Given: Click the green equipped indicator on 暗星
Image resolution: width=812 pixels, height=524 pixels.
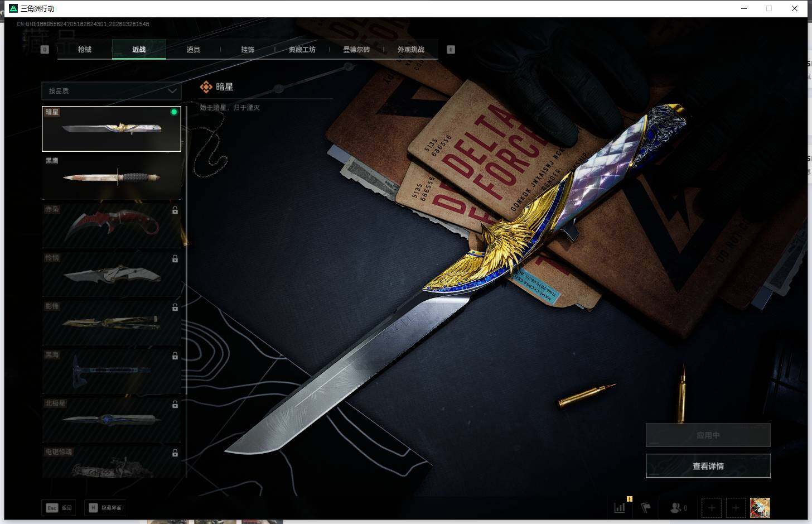Looking at the screenshot, I should coord(174,112).
